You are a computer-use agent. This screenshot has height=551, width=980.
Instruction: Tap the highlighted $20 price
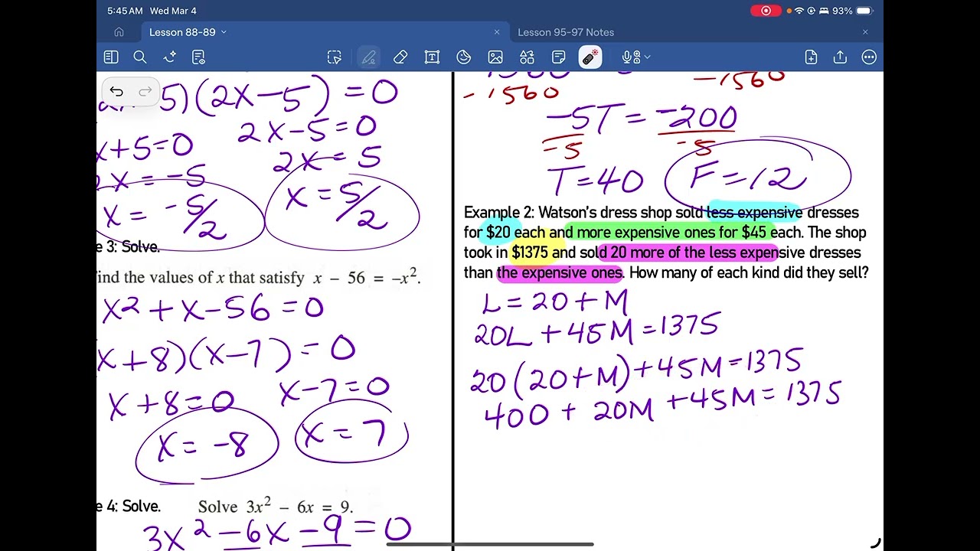click(498, 233)
